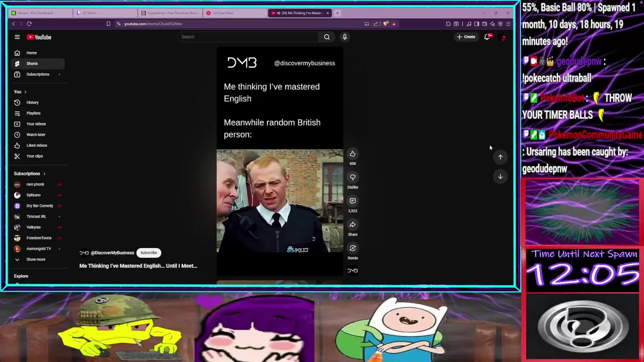Open the Timcast IRL channel
The width and height of the screenshot is (644, 362).
point(37,217)
